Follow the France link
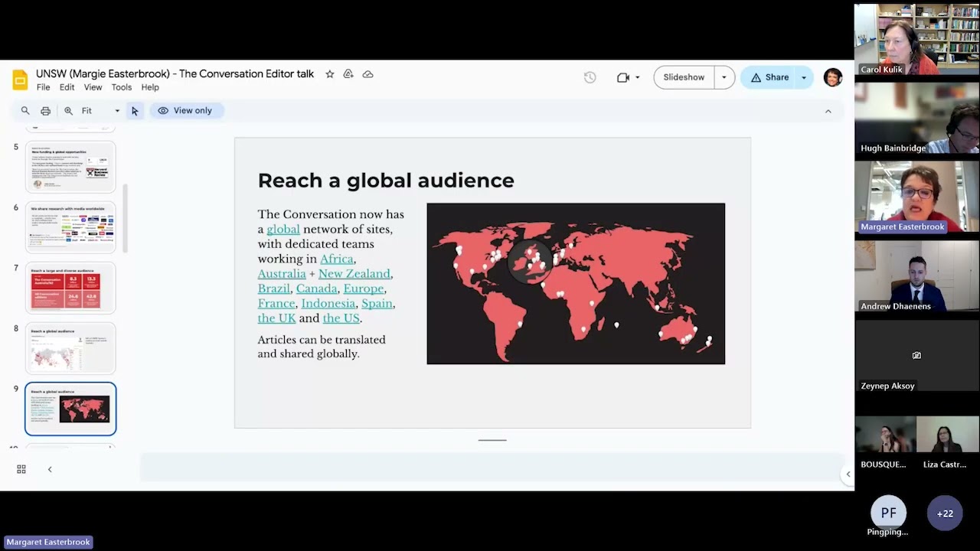 [276, 303]
